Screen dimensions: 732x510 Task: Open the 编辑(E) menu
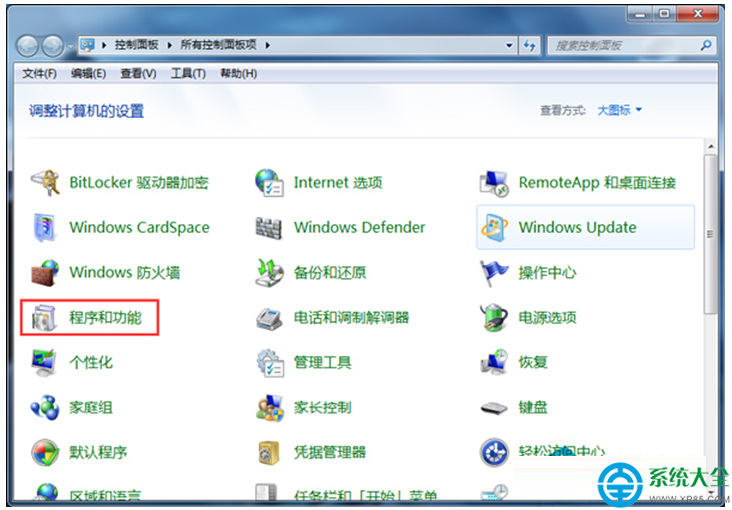[x=88, y=74]
